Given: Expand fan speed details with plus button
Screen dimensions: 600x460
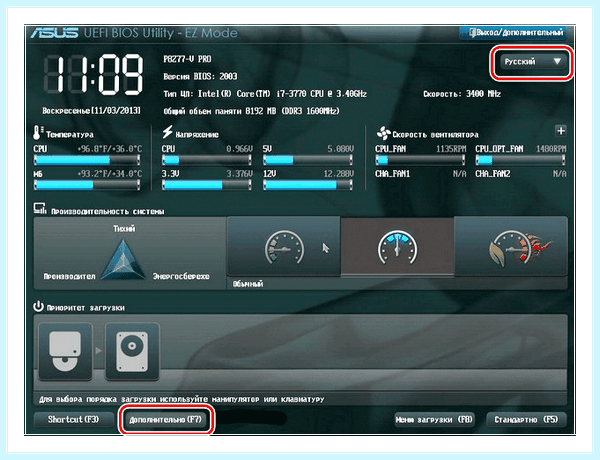Looking at the screenshot, I should (x=561, y=131).
